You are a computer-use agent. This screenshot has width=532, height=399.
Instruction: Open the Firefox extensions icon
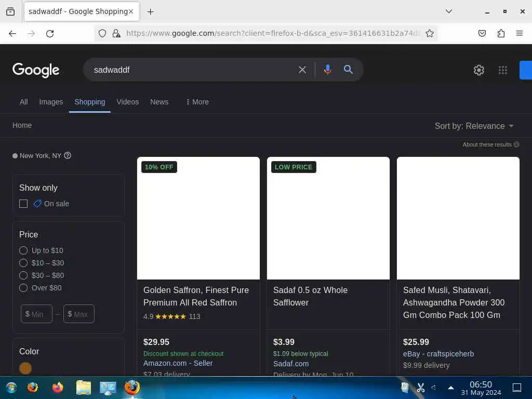[x=501, y=33]
